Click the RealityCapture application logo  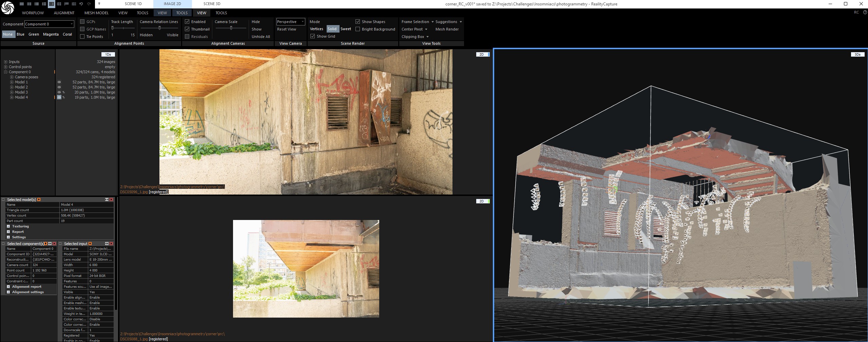point(7,7)
